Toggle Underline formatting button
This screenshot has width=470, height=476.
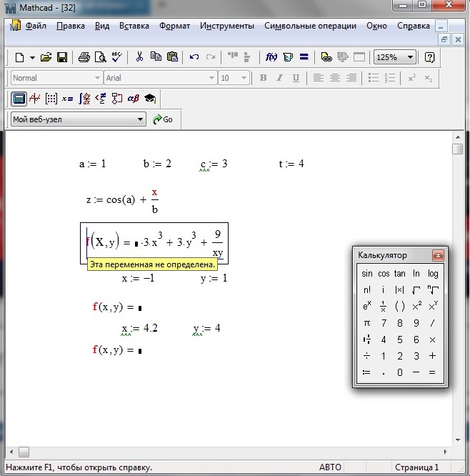296,78
